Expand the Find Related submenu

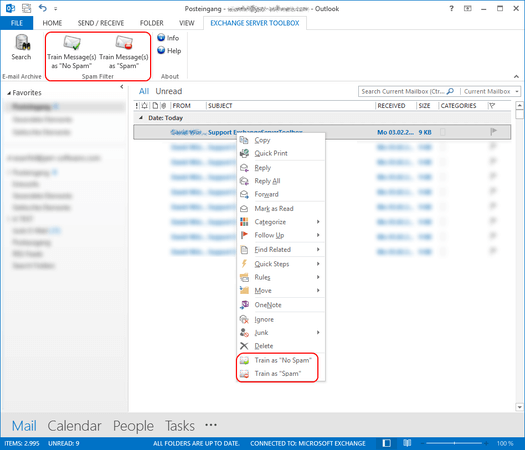point(281,249)
